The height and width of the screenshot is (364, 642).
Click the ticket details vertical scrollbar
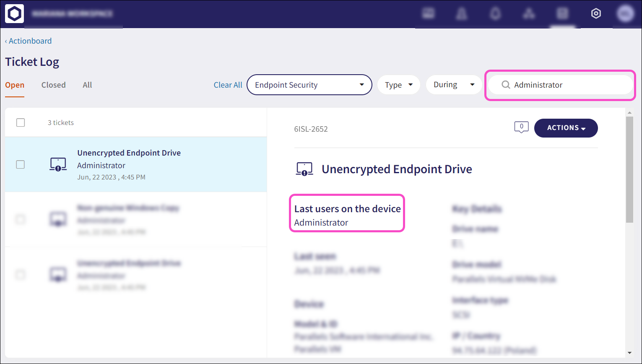tap(629, 168)
